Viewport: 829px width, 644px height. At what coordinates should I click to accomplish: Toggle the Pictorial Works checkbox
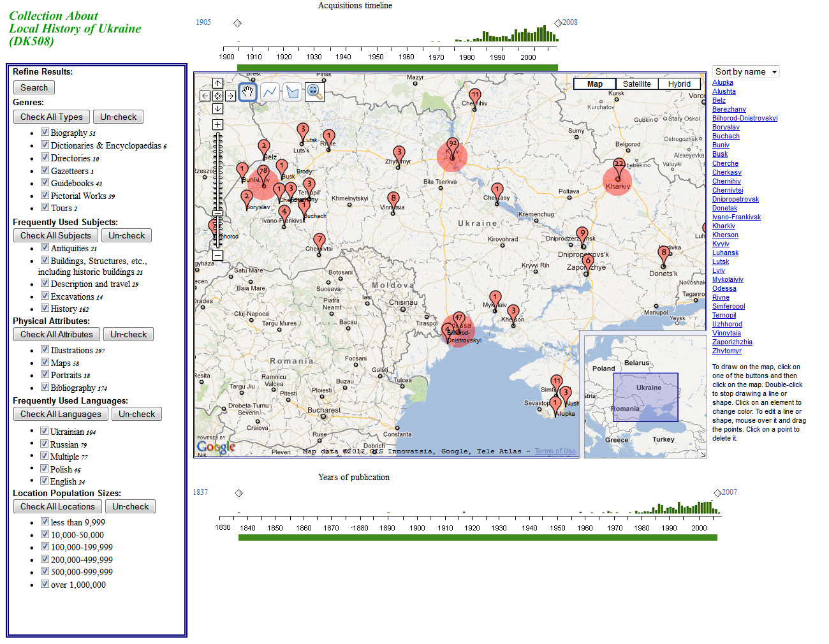point(45,195)
